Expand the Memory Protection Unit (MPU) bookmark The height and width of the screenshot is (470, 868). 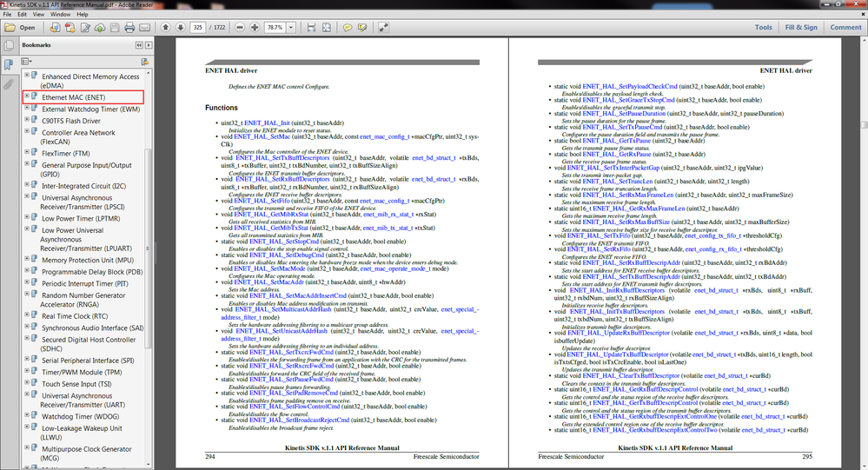pyautogui.click(x=27, y=259)
